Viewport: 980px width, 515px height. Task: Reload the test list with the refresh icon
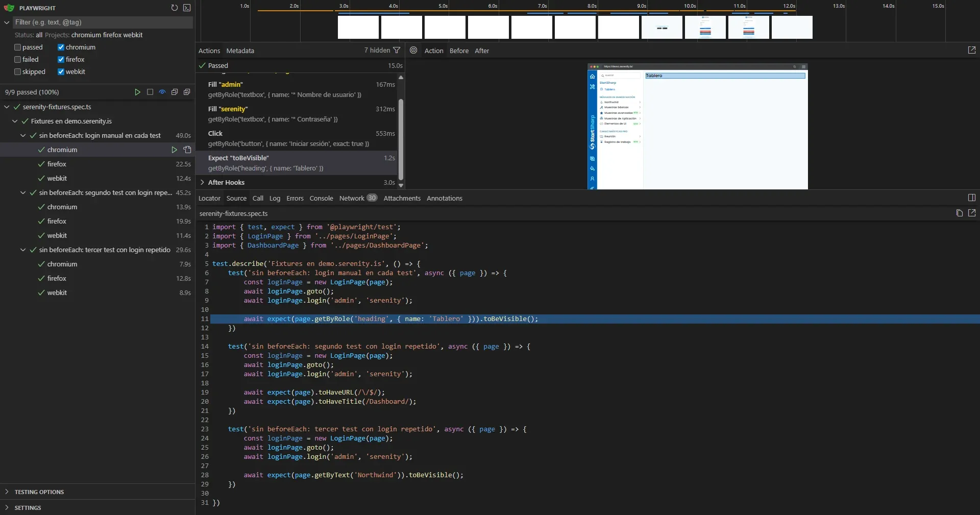[174, 8]
